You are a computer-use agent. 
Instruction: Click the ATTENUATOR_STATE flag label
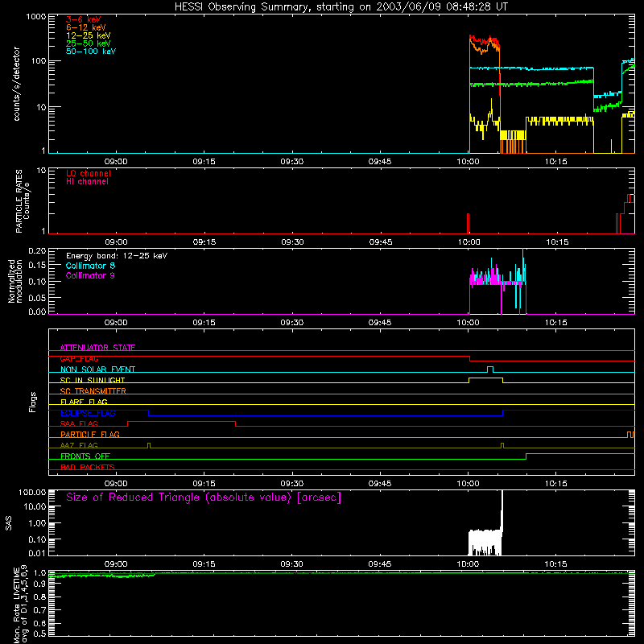(x=97, y=348)
